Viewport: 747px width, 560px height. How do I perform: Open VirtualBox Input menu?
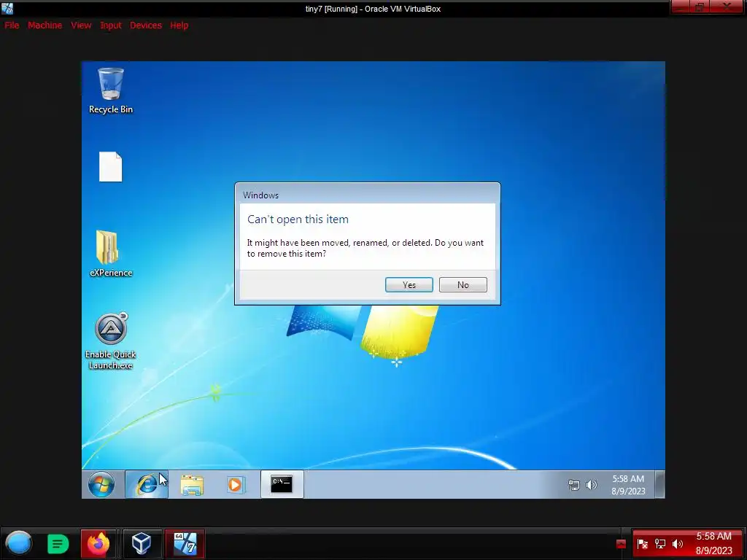coord(111,26)
